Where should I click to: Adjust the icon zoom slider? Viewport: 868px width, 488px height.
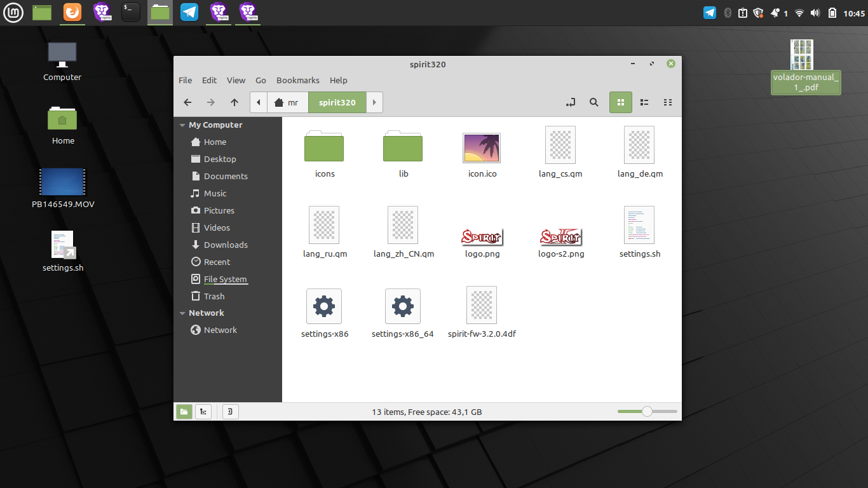(x=647, y=412)
